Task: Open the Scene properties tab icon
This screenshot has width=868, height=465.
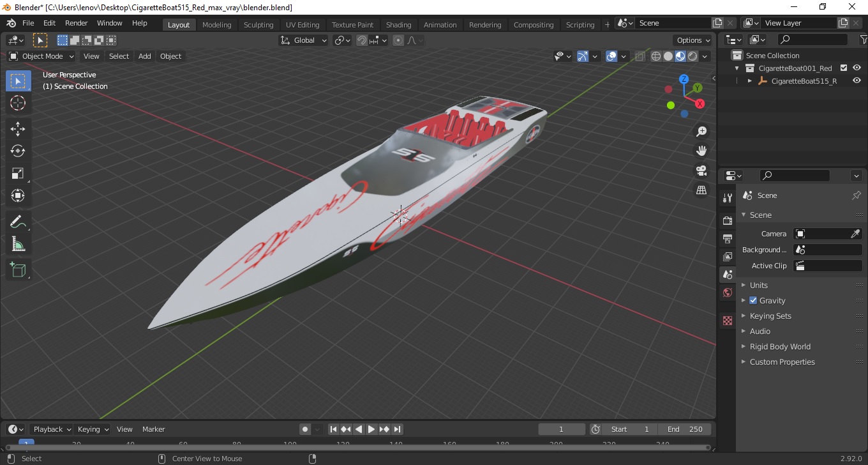Action: click(x=728, y=275)
